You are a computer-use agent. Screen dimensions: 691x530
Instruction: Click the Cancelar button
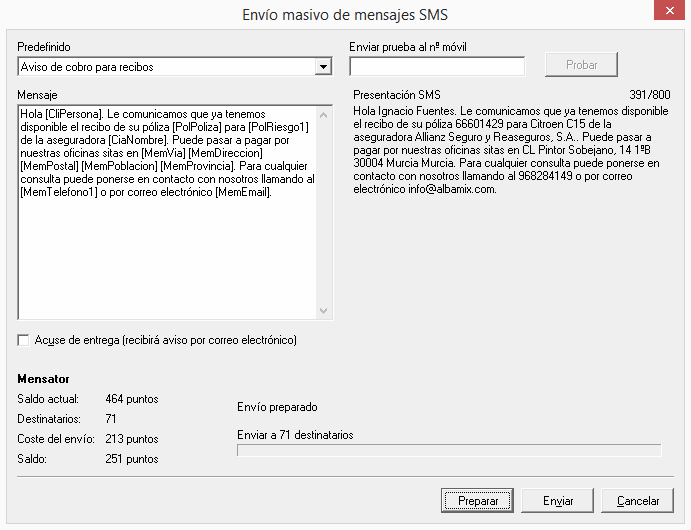pyautogui.click(x=637, y=500)
